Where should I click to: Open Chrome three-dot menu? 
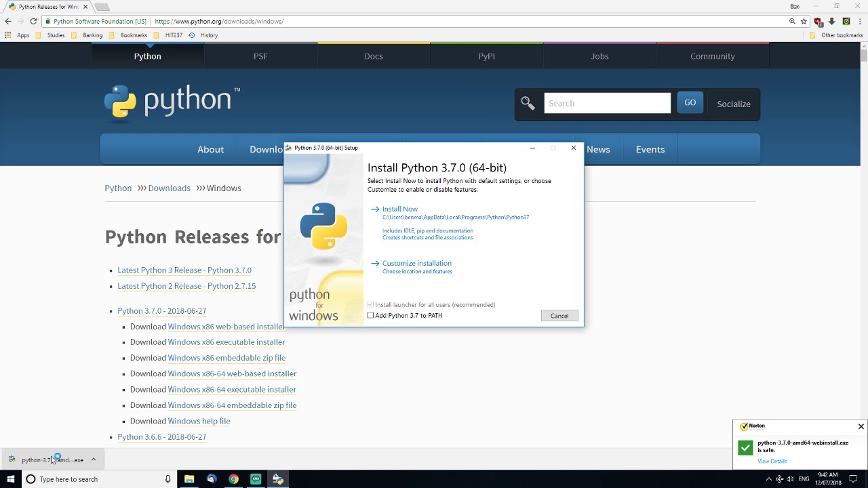click(859, 21)
